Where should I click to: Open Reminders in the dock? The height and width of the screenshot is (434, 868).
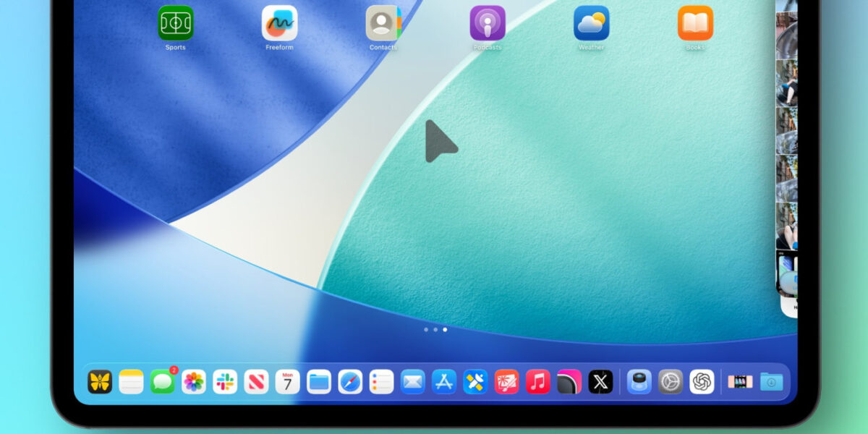click(381, 381)
